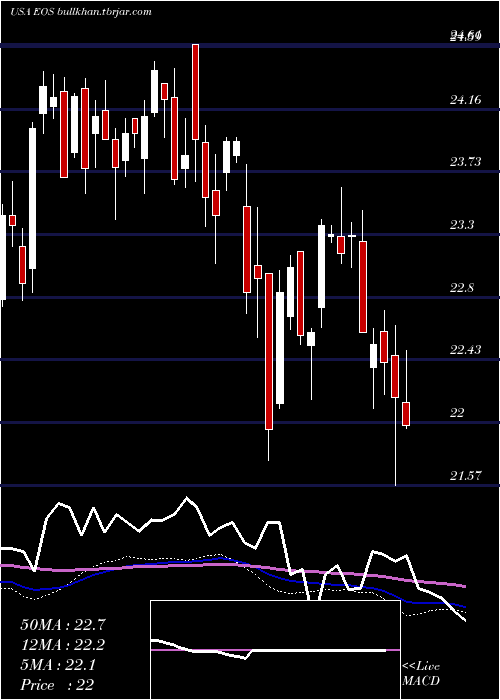Image resolution: width=500 pixels, height=700 pixels.
Task: Click the 22.43 price level label
Action: tap(465, 350)
